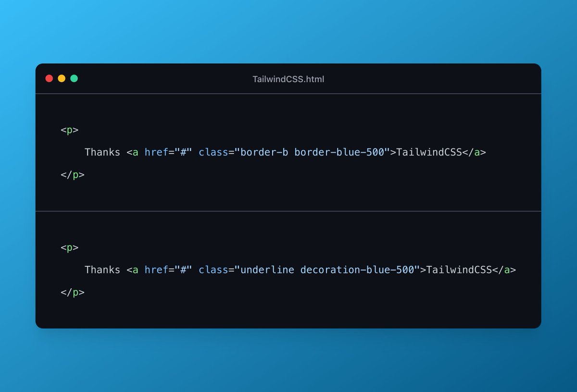Viewport: 577px width, 392px height.
Task: Select the border-blue-500 class name
Action: point(339,152)
